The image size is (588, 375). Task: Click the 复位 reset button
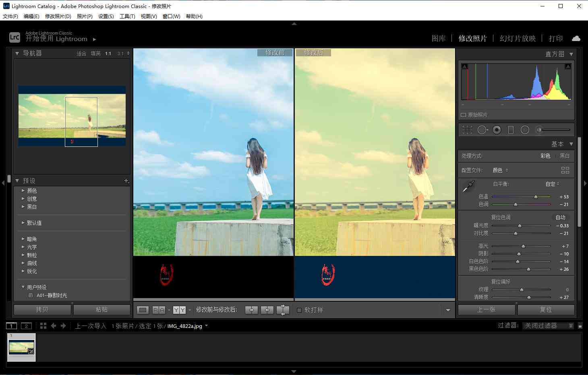point(546,310)
